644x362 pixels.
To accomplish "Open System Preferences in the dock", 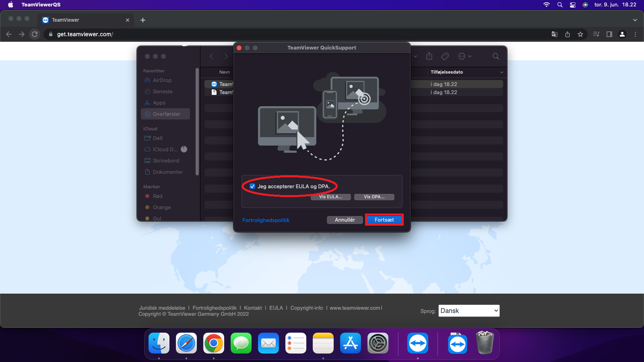I will pos(378,343).
